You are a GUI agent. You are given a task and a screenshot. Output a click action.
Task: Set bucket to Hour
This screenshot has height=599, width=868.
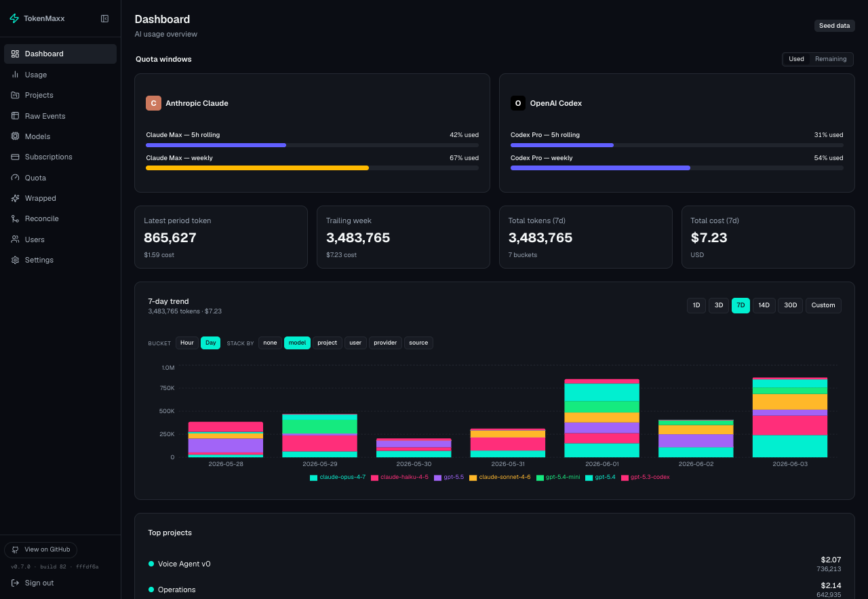coord(187,343)
